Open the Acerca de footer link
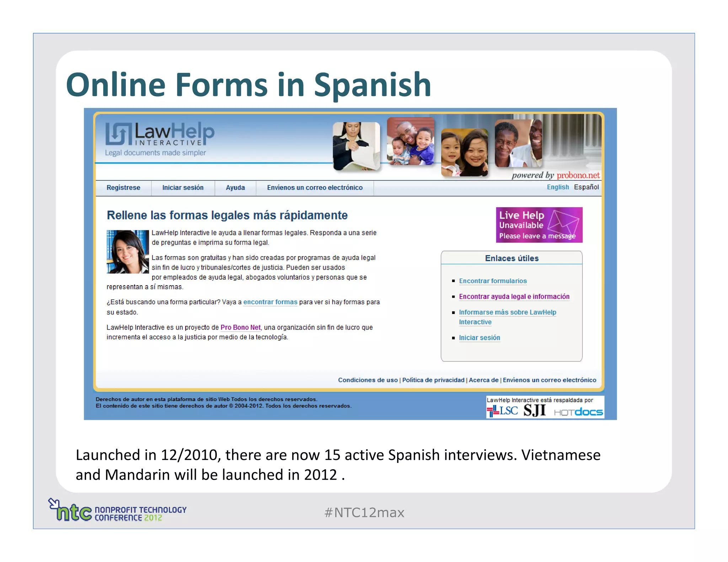Screen dimensions: 728x562 coord(483,380)
